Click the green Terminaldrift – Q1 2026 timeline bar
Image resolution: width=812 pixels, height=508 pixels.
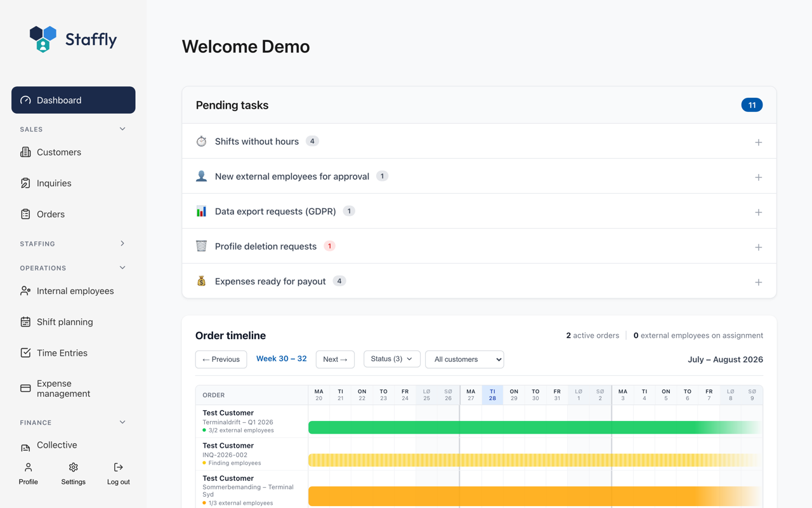coord(535,427)
